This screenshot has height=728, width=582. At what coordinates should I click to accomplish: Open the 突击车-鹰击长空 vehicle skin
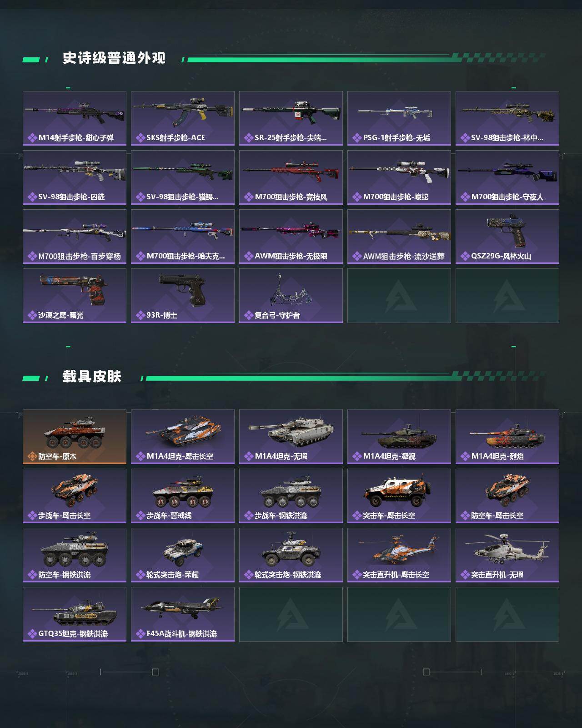click(399, 496)
